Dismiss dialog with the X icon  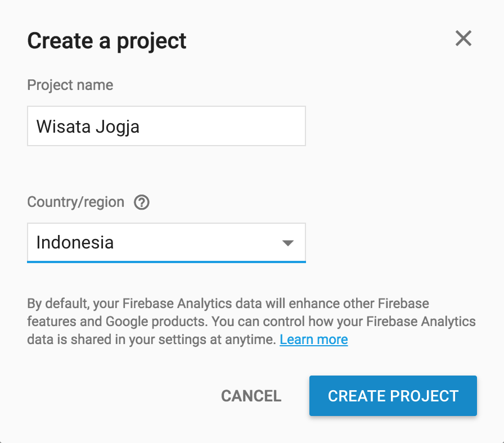click(x=463, y=38)
